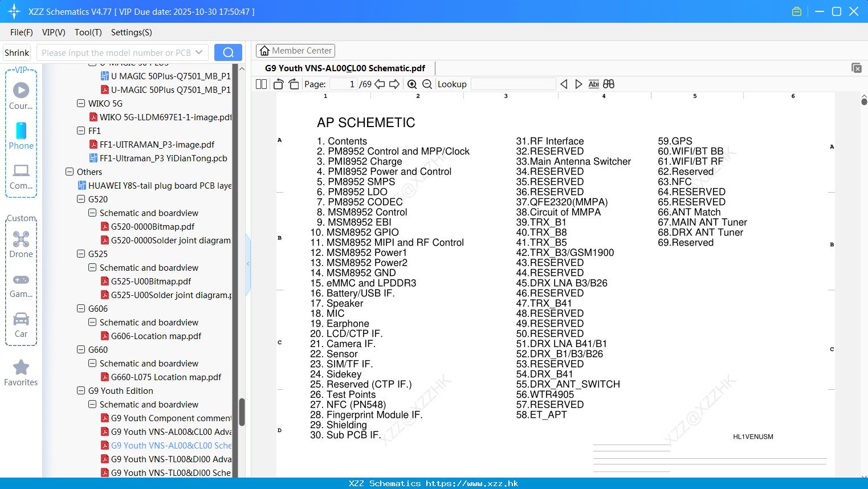868x489 pixels.
Task: Open Favorites star icon
Action: (21, 373)
